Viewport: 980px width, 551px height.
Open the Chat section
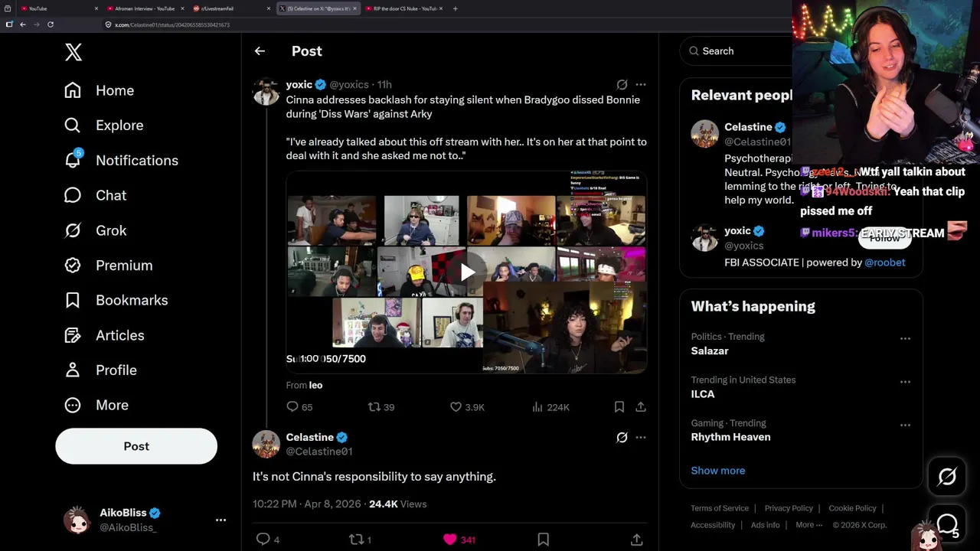point(95,195)
